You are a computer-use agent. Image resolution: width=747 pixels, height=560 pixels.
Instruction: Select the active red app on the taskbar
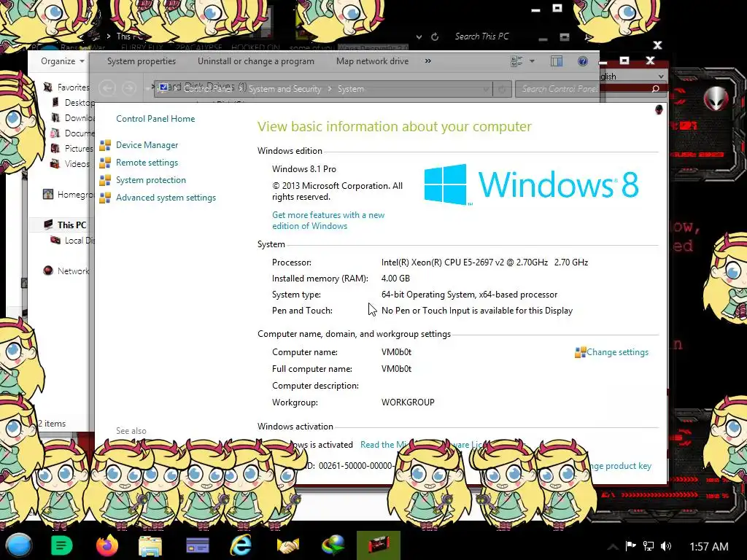click(x=379, y=545)
